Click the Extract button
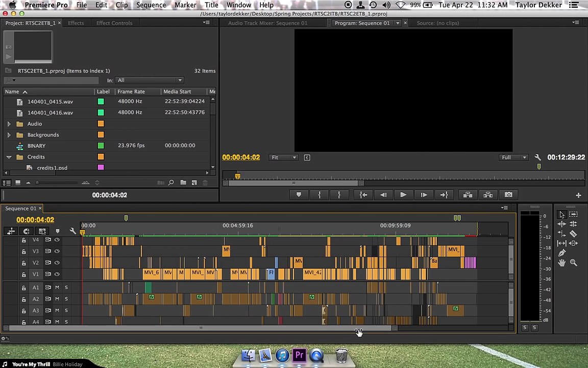The image size is (588, 368). pos(488,195)
